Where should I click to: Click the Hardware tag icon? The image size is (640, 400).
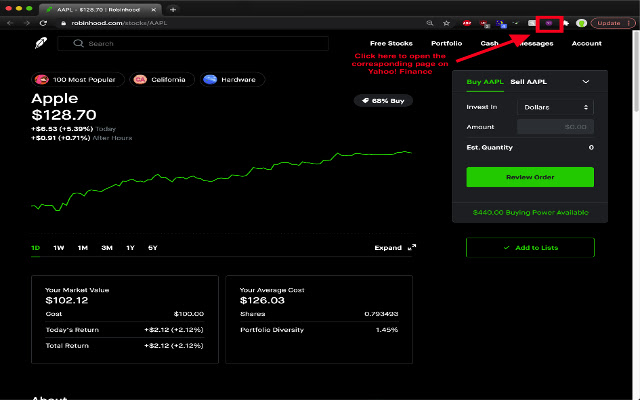(210, 80)
